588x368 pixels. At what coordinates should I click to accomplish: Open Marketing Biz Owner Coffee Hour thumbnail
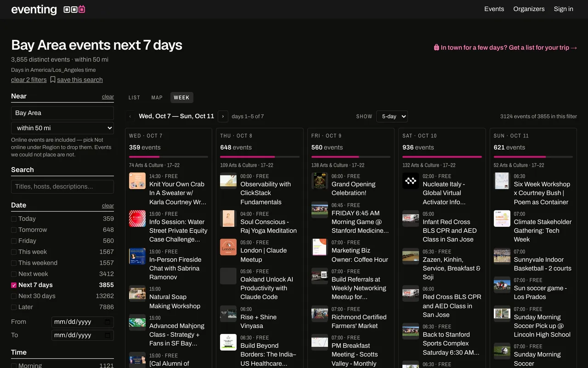pyautogui.click(x=320, y=247)
